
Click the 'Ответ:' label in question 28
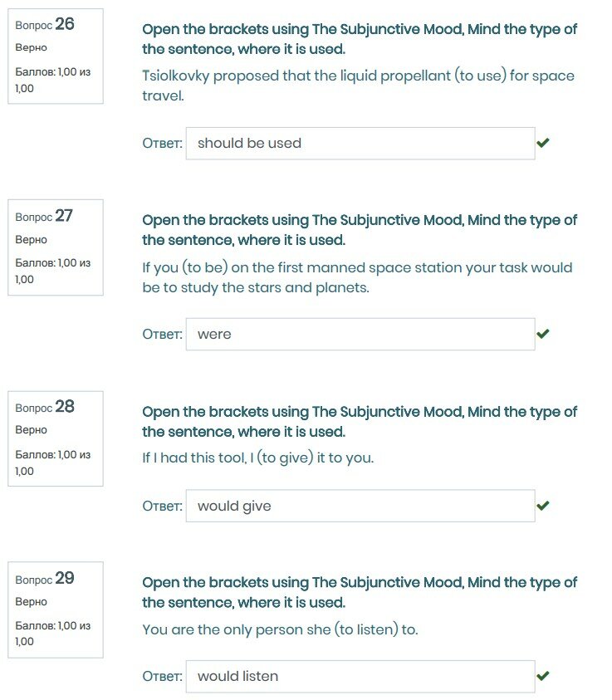(x=162, y=506)
